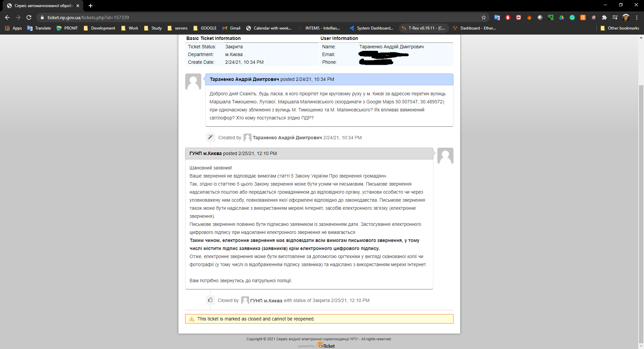The image size is (644, 349).
Task: Click the site security padlock icon
Action: [x=42, y=17]
